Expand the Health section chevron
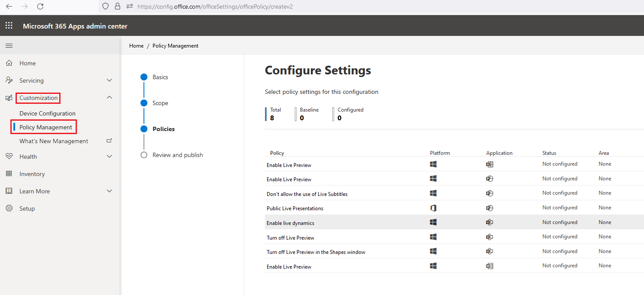This screenshot has height=295, width=644. (x=109, y=157)
